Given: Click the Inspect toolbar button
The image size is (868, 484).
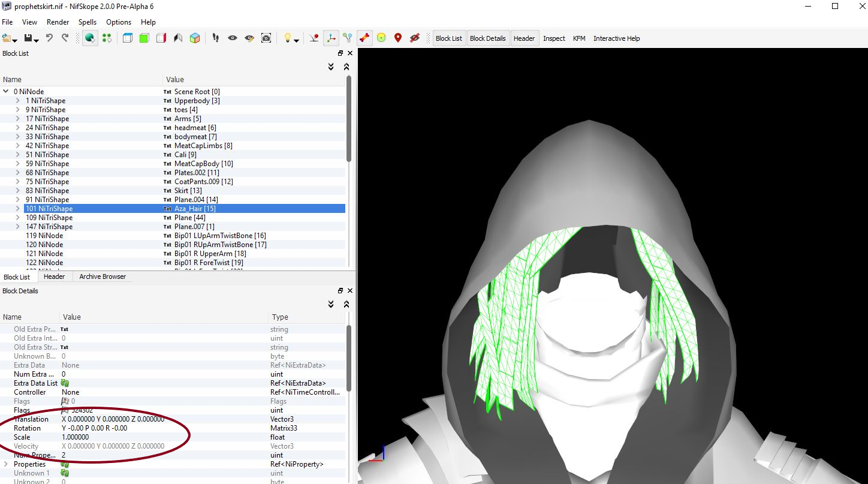Looking at the screenshot, I should (x=554, y=38).
